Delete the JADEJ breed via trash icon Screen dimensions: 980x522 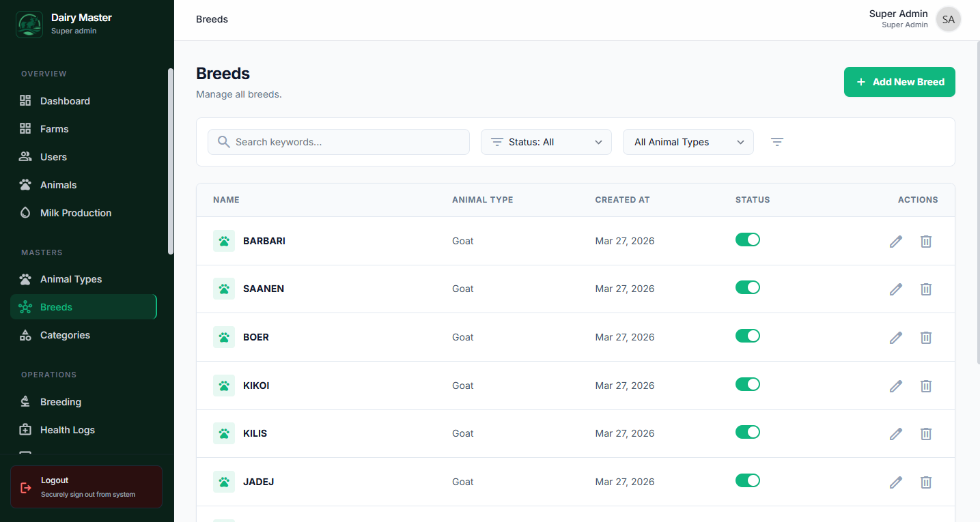(926, 482)
